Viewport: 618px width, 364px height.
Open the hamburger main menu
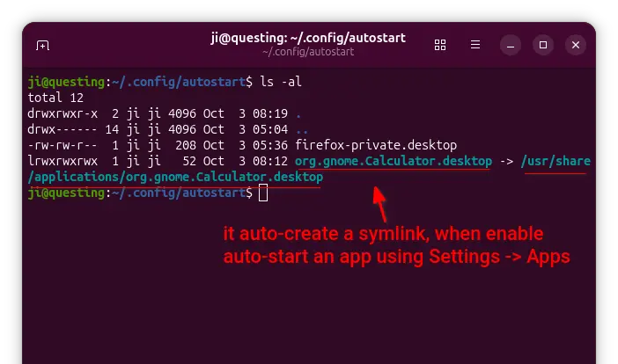[476, 45]
